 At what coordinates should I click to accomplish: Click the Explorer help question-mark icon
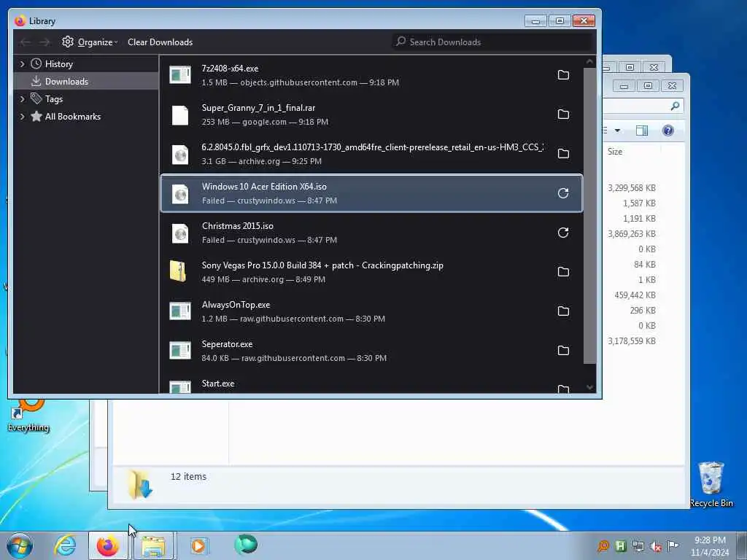point(668,131)
